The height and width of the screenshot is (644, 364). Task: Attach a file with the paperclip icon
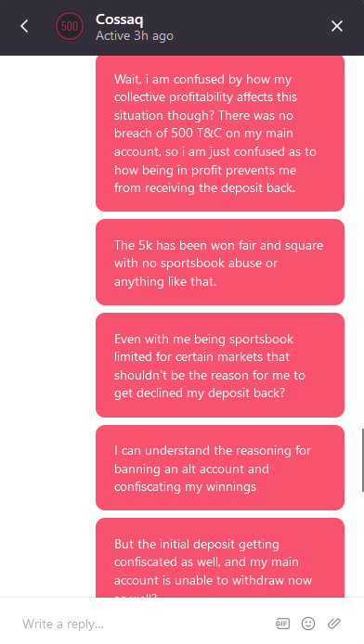334,624
